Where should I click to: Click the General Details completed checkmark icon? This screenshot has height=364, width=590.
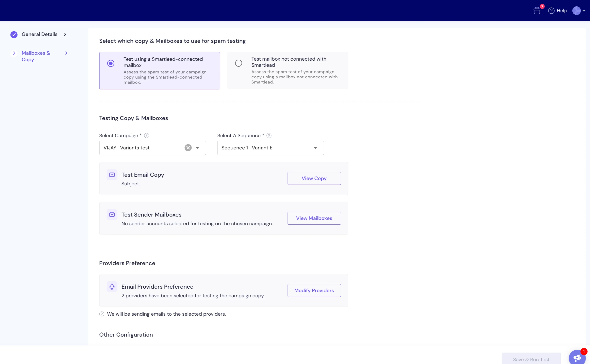[14, 34]
